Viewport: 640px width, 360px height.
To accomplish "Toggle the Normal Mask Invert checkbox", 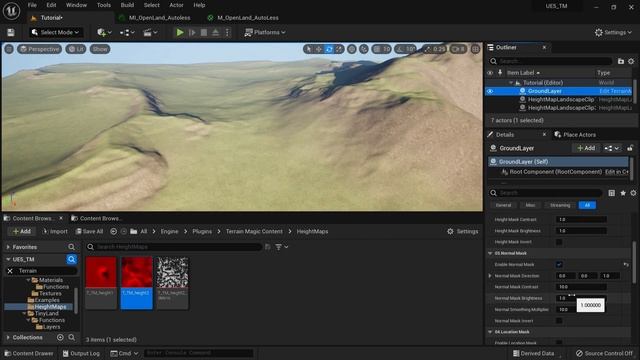I will pos(559,321).
